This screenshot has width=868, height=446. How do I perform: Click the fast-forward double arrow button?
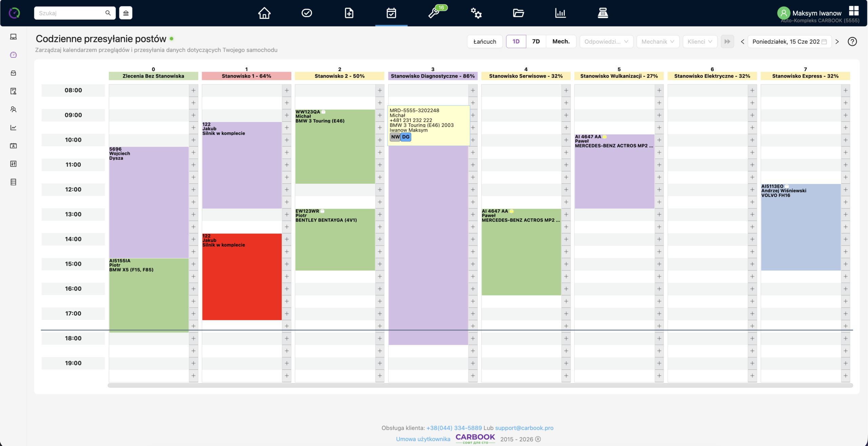[727, 42]
